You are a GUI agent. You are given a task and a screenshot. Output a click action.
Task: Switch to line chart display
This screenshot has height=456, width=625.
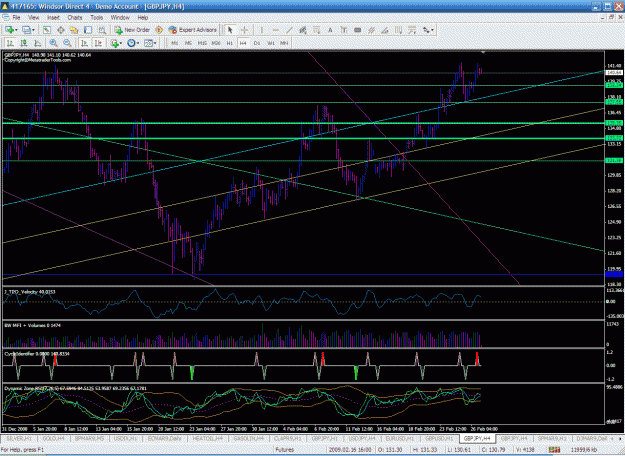(x=38, y=43)
